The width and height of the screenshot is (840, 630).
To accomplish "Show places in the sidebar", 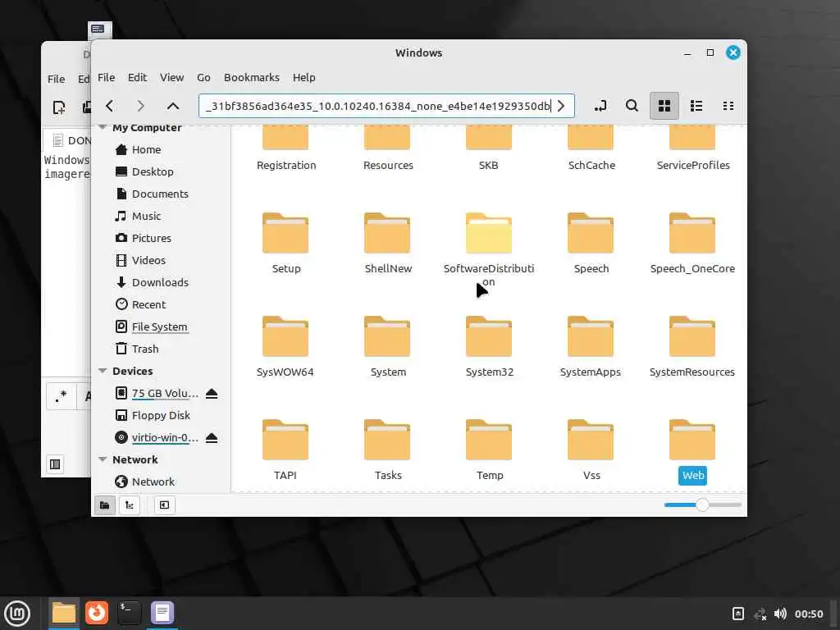I will [x=105, y=505].
